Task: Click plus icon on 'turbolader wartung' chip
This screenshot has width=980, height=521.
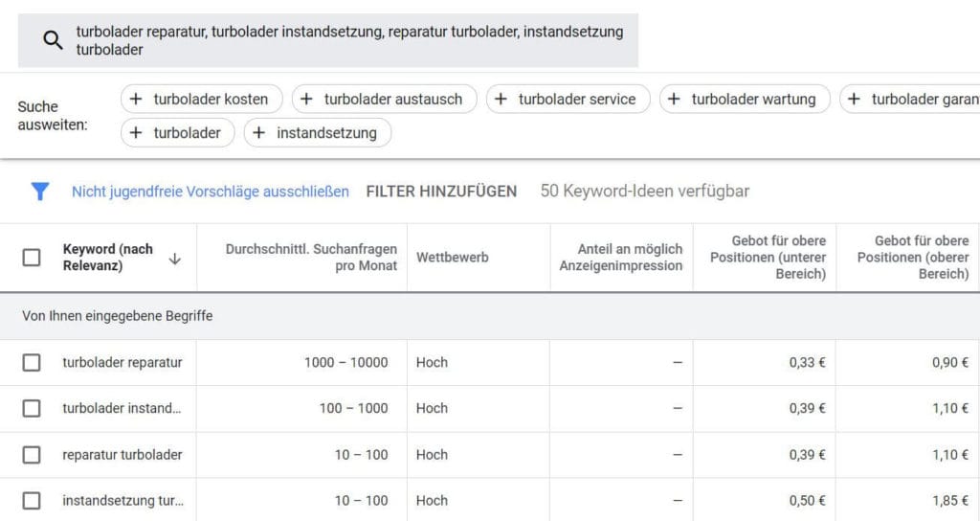Action: [x=674, y=99]
